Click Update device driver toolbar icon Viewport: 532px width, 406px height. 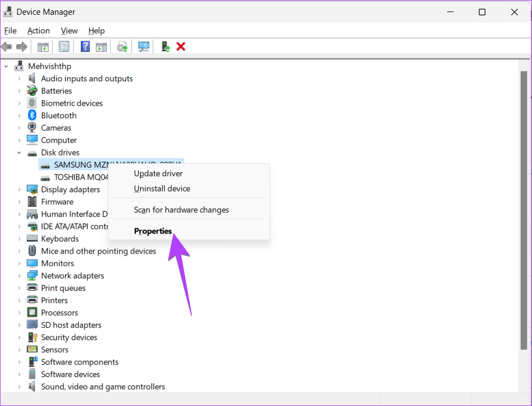[122, 47]
